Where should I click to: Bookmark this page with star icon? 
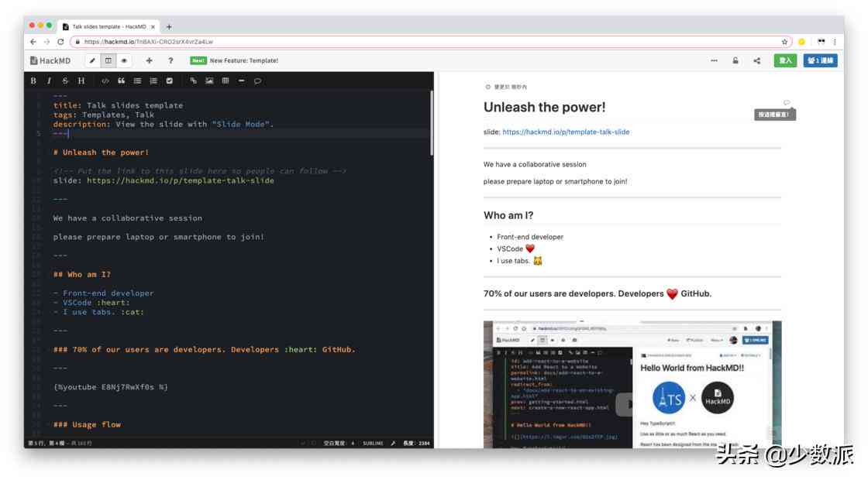pyautogui.click(x=784, y=42)
